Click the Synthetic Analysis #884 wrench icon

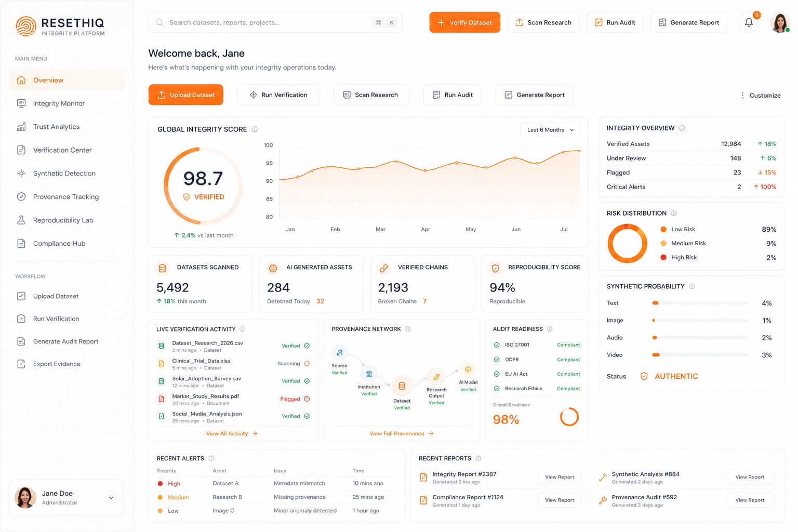[x=603, y=477]
